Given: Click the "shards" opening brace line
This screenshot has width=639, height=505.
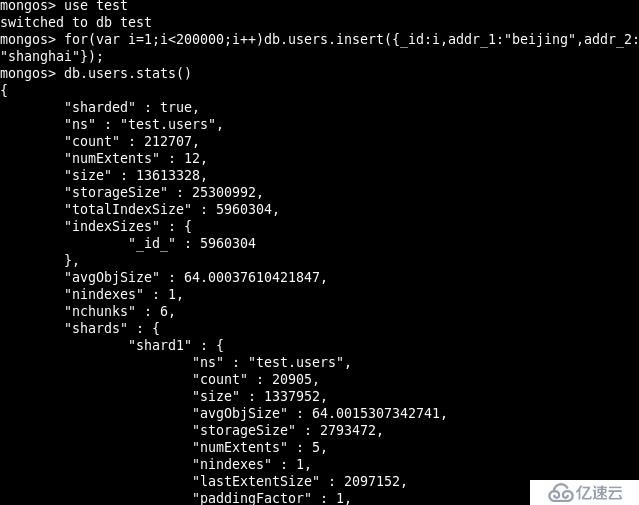Looking at the screenshot, I should [112, 328].
